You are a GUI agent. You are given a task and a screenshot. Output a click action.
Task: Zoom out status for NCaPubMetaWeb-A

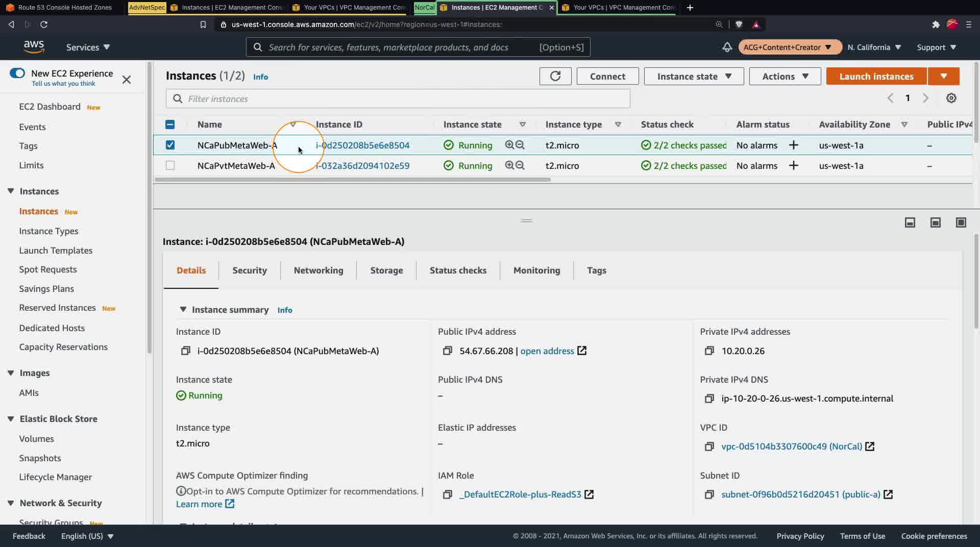520,145
